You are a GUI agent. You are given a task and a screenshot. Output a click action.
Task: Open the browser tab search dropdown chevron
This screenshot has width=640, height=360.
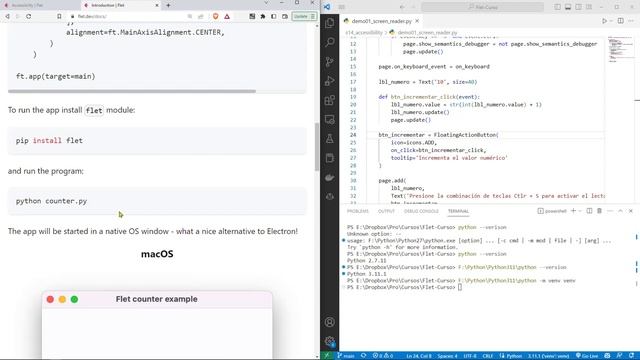point(266,3)
